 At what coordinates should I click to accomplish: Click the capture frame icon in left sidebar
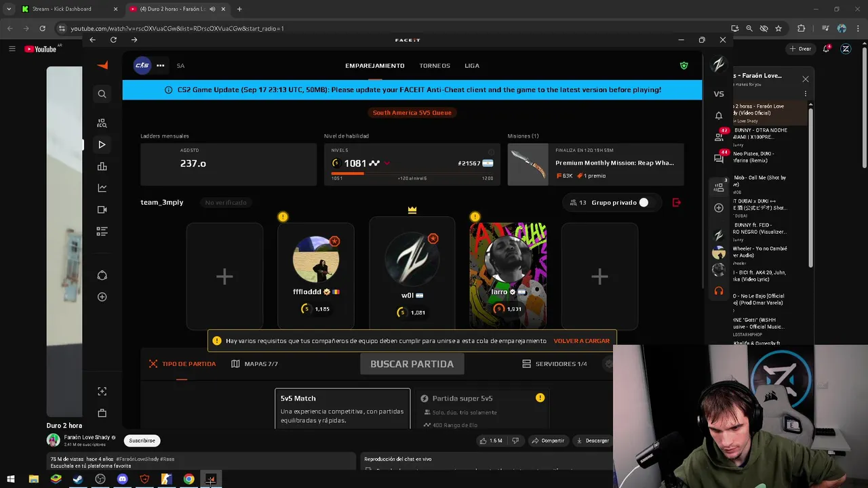[102, 391]
